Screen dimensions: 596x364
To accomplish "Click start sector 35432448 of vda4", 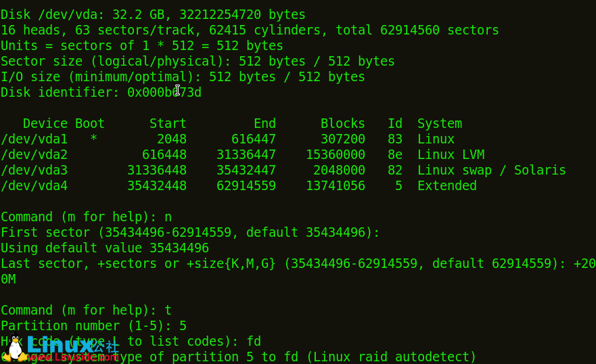I will 157,186.
